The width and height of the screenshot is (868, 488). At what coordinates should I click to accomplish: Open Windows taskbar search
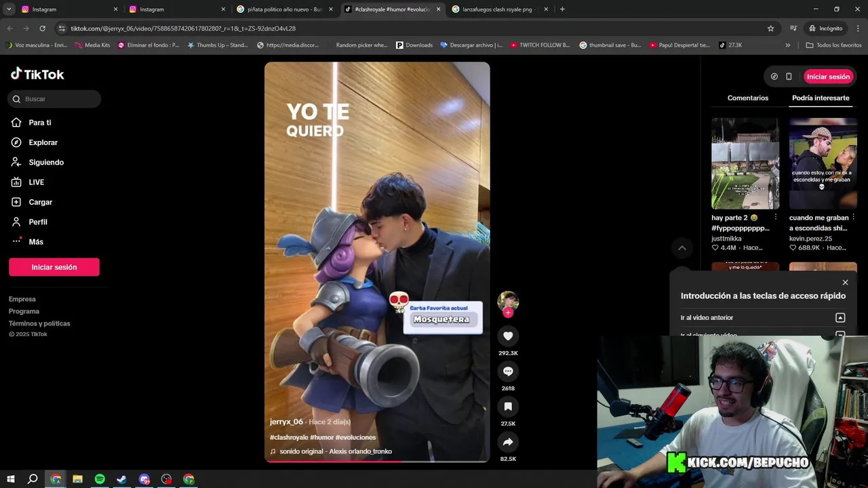click(x=33, y=479)
